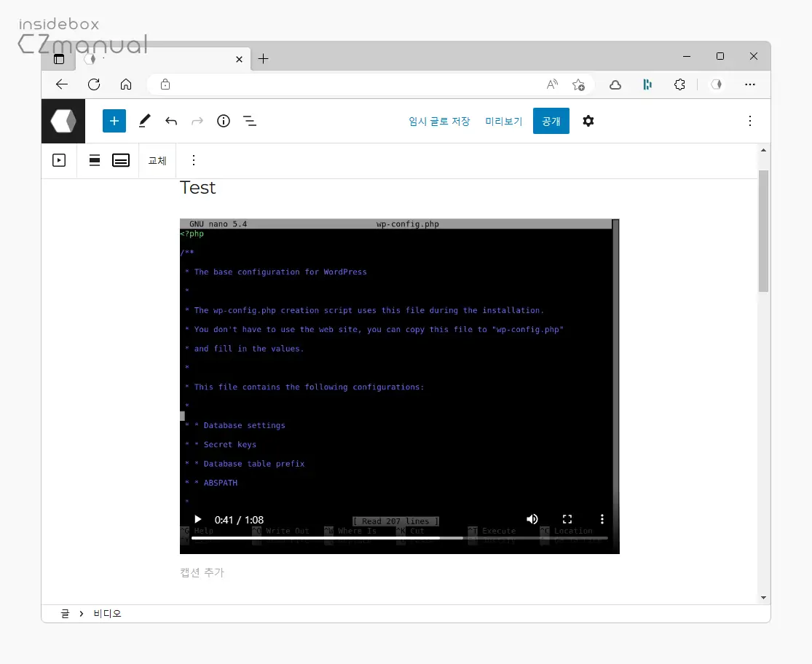Open the cloud toolbar extension icon
This screenshot has width=812, height=664.
coord(615,84)
